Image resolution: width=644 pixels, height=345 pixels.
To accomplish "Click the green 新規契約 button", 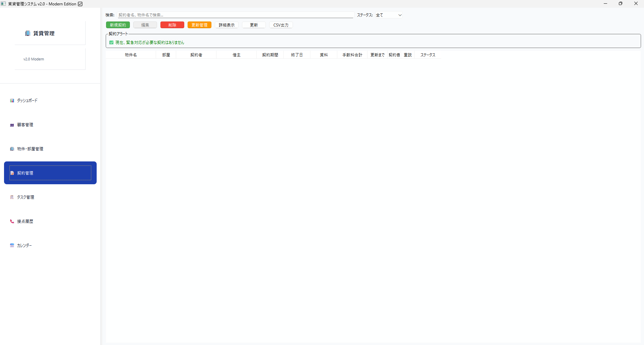I will click(x=118, y=25).
